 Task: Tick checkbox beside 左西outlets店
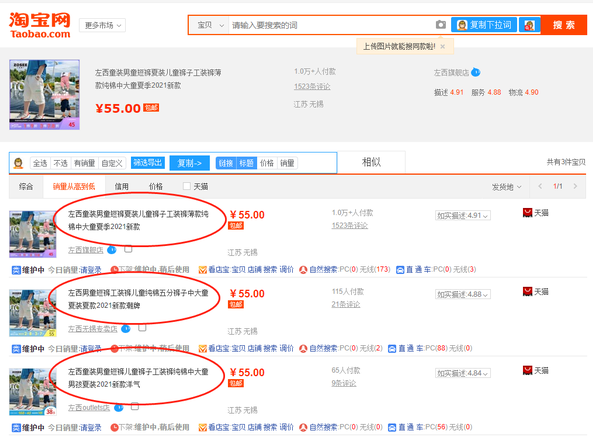click(135, 406)
